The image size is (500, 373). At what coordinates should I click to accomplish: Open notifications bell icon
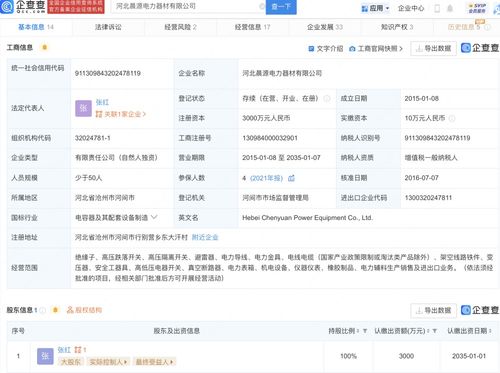tap(450, 8)
